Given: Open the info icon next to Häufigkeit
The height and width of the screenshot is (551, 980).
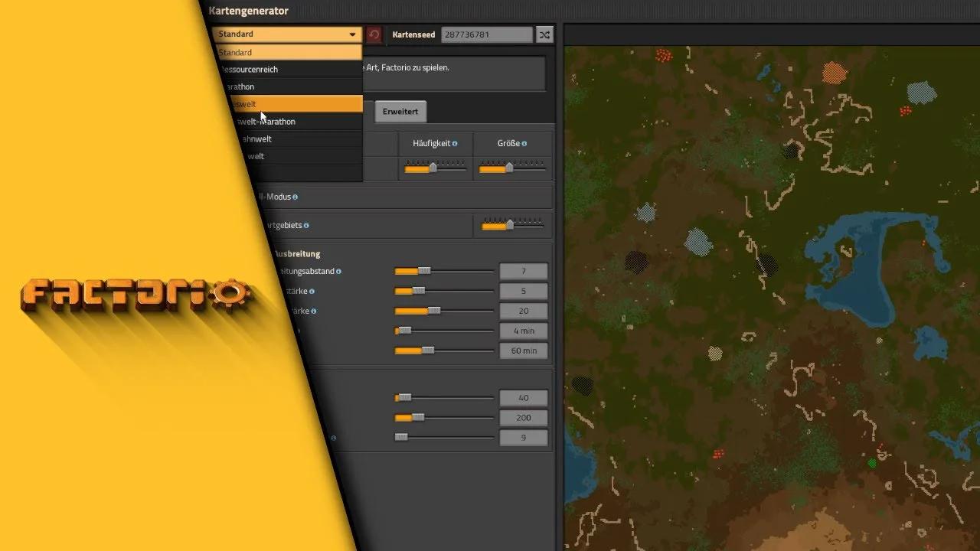Looking at the screenshot, I should 456,143.
